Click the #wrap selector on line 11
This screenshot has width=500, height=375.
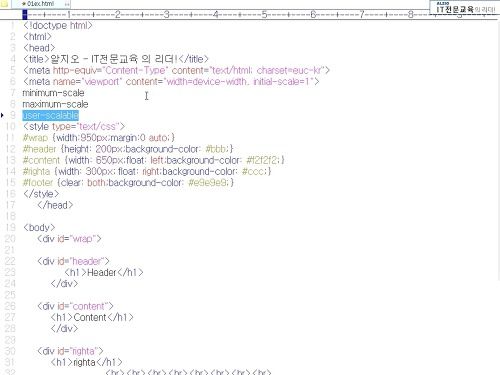(35, 138)
